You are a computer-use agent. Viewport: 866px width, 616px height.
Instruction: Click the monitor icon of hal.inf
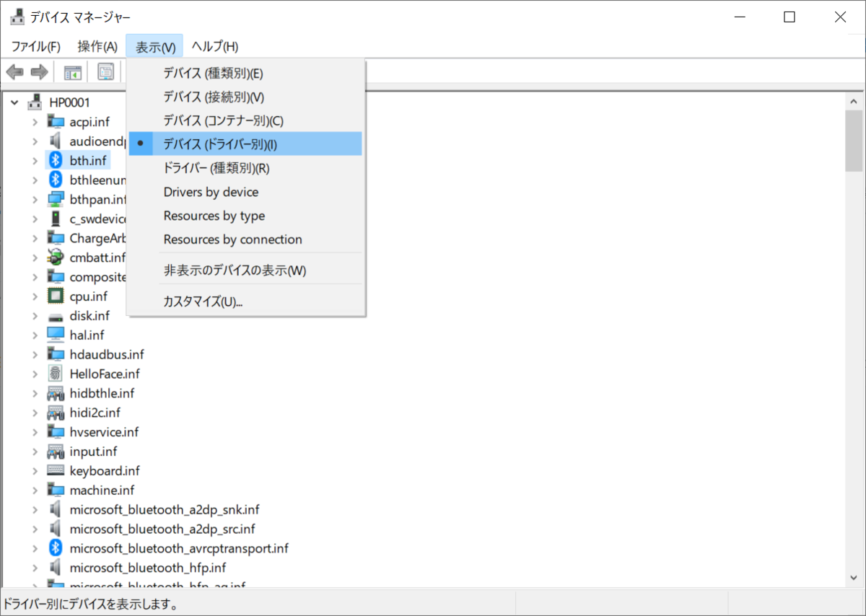point(56,335)
